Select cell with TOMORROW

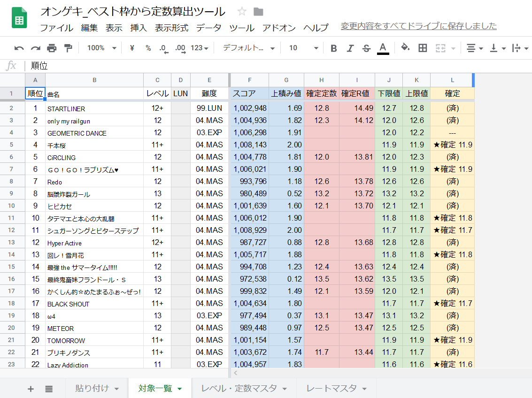94,340
